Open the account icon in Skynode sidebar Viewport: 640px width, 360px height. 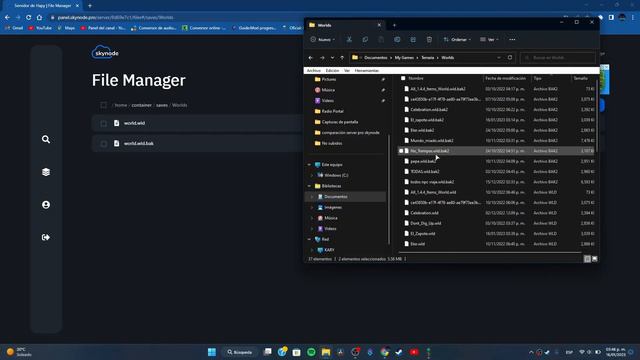coord(46,205)
